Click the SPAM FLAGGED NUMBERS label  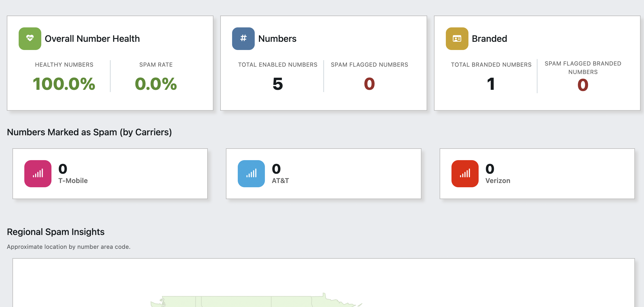[369, 65]
